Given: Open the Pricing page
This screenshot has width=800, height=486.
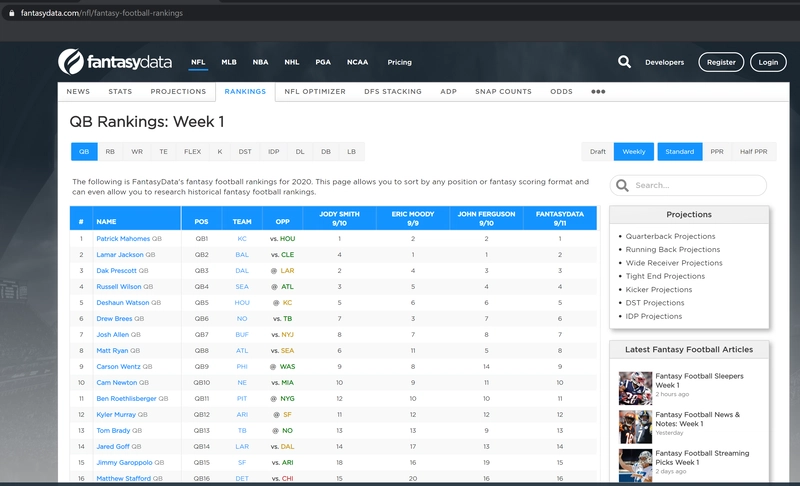Looking at the screenshot, I should click(399, 62).
